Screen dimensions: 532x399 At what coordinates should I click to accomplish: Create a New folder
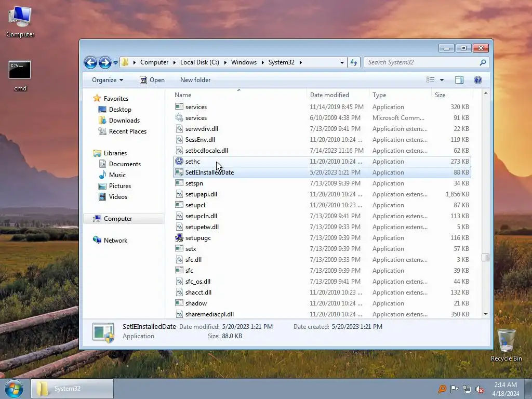[195, 80]
